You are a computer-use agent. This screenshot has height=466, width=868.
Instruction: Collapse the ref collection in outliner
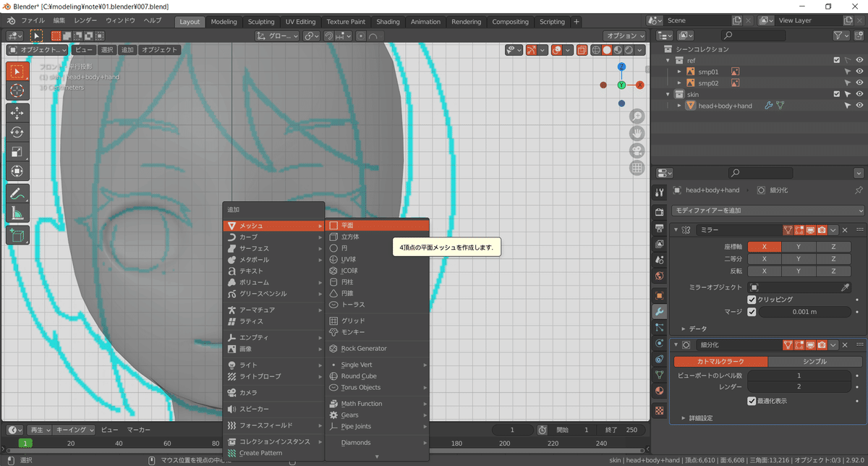tap(669, 60)
